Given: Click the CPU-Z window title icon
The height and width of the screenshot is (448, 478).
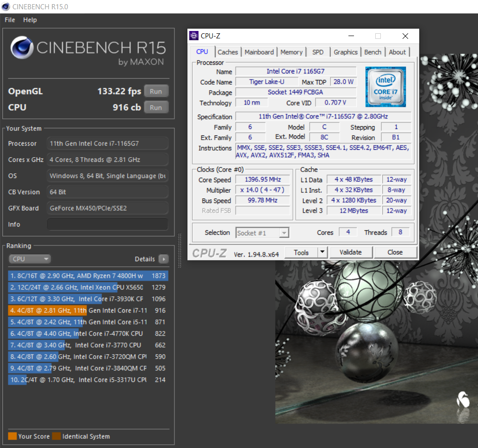Looking at the screenshot, I should click(x=193, y=36).
